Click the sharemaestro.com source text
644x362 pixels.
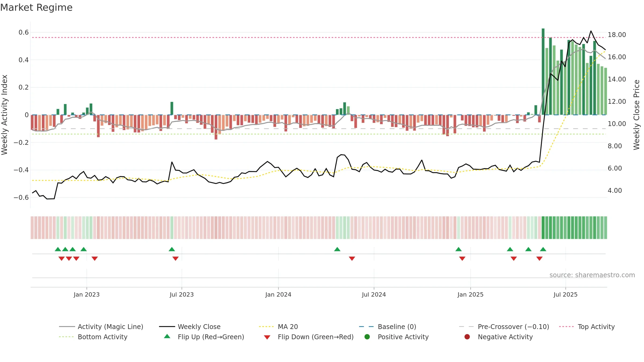[x=592, y=275]
